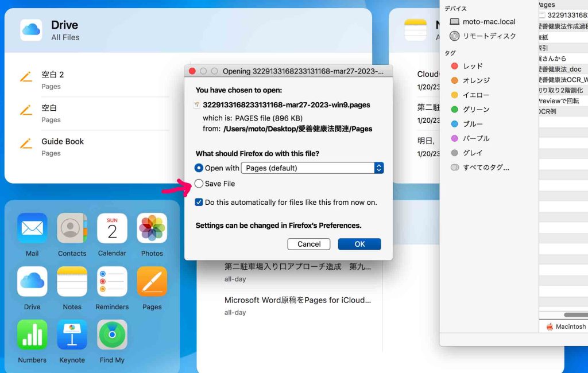Click the horizontal scrollbar in Finder window

click(x=576, y=315)
